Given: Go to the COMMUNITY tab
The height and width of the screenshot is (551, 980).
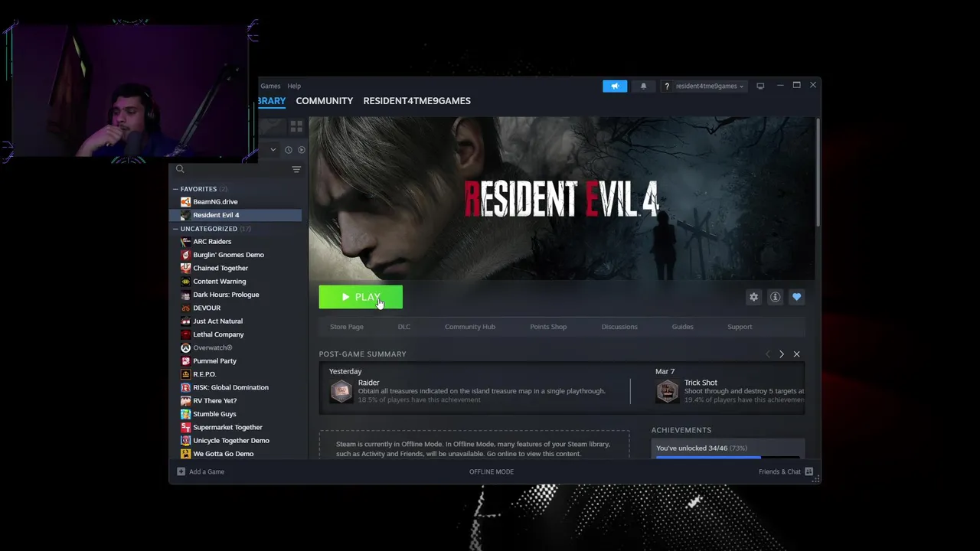Looking at the screenshot, I should [325, 100].
